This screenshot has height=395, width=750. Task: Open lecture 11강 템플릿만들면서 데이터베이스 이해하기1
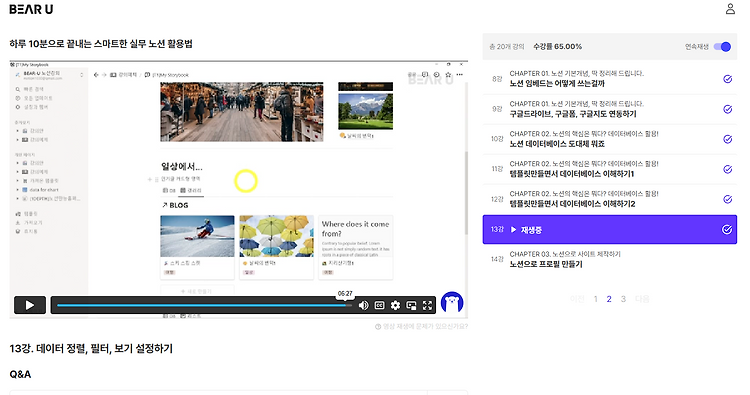(609, 169)
